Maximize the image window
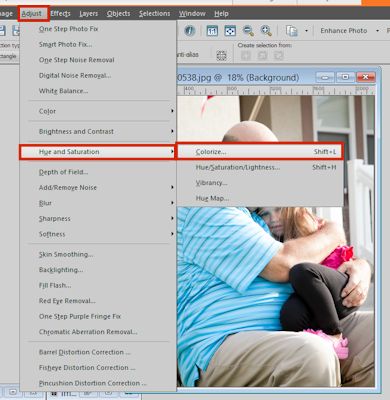Viewport: 390px width, 400px height. click(x=345, y=77)
